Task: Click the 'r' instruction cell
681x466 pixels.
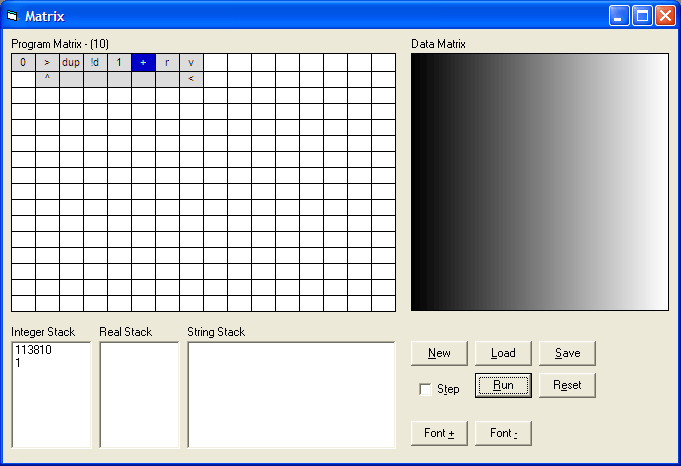Action: pos(167,62)
